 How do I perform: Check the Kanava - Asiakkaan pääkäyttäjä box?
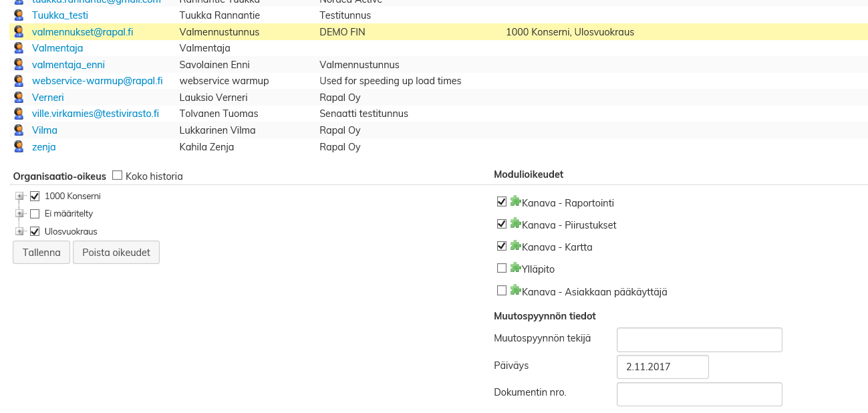coord(502,291)
